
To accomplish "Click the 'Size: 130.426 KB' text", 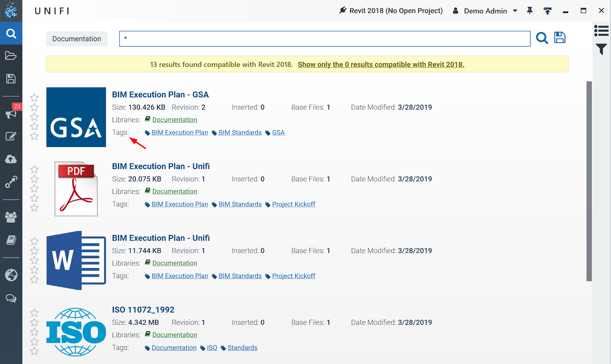I will click(139, 107).
